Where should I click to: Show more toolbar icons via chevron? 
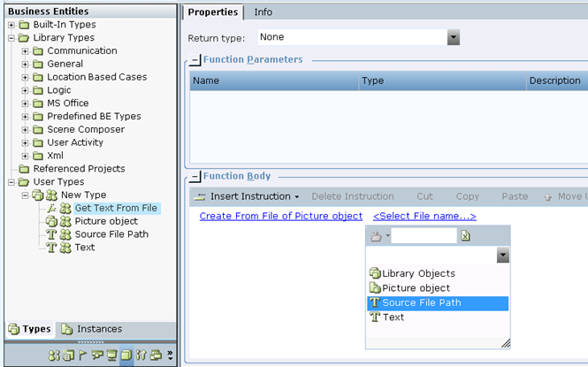(171, 355)
